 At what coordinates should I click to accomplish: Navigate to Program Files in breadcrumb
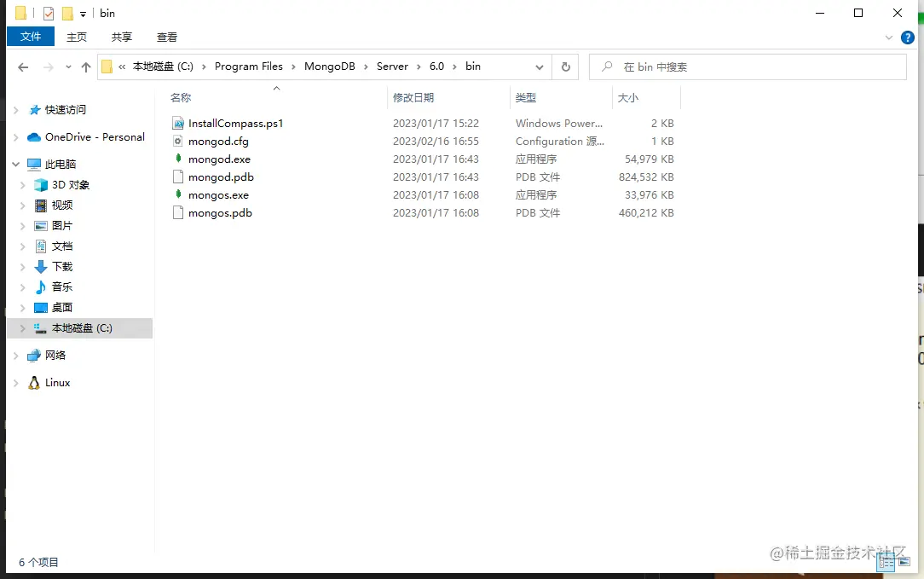[x=249, y=67]
